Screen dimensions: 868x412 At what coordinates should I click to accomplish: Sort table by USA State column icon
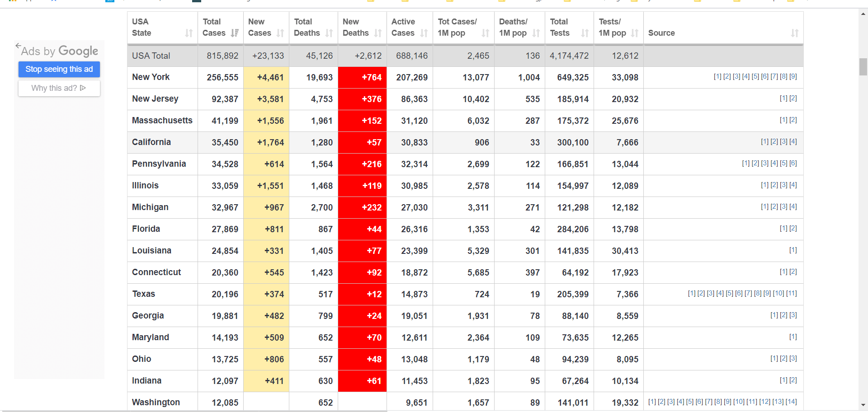coord(189,33)
